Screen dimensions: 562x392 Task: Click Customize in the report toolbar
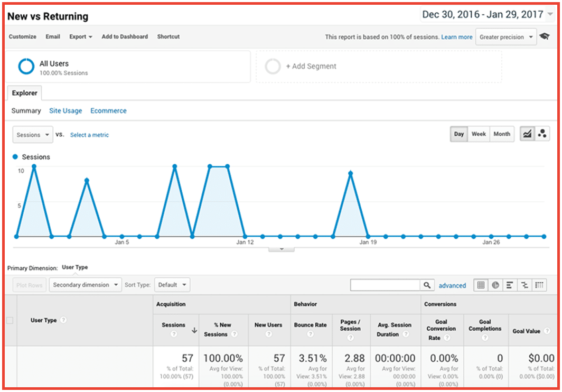(23, 36)
